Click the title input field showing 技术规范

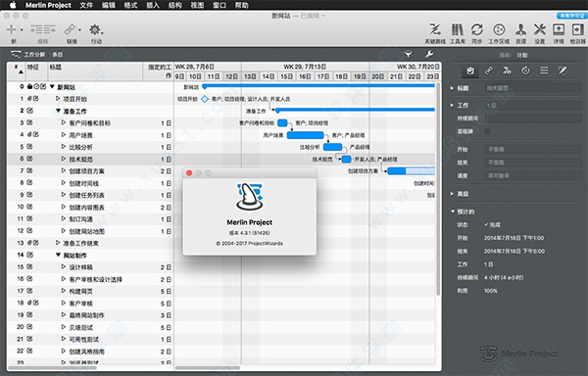coord(533,88)
